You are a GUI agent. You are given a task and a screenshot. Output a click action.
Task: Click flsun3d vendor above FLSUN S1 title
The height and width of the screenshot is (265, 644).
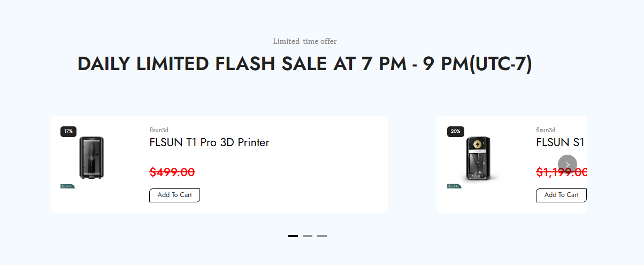pos(546,130)
